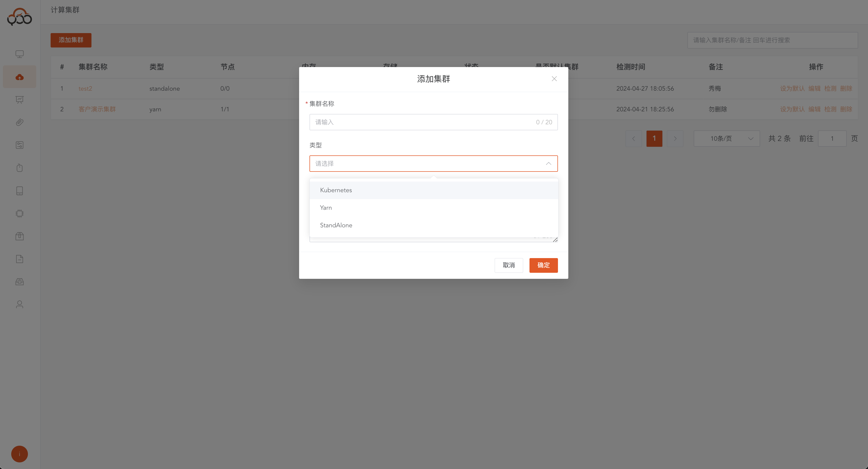Click the package box sidebar icon
The width and height of the screenshot is (868, 469).
tap(20, 236)
